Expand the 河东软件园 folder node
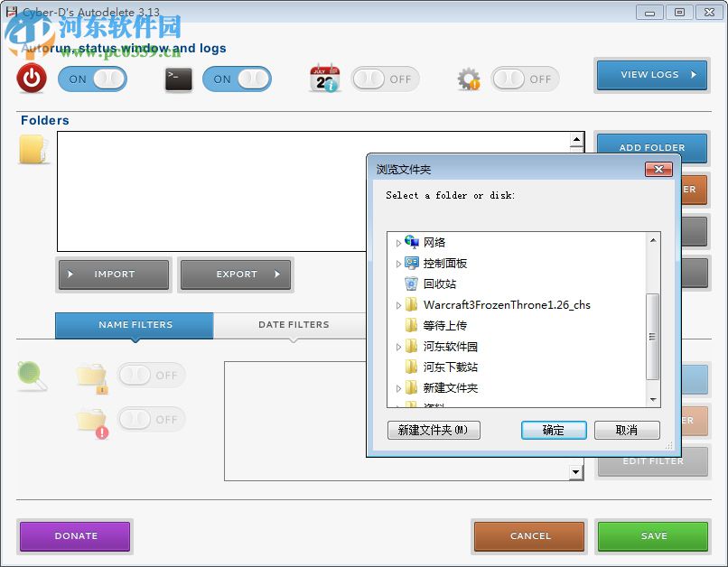This screenshot has height=567, width=728. click(x=398, y=347)
